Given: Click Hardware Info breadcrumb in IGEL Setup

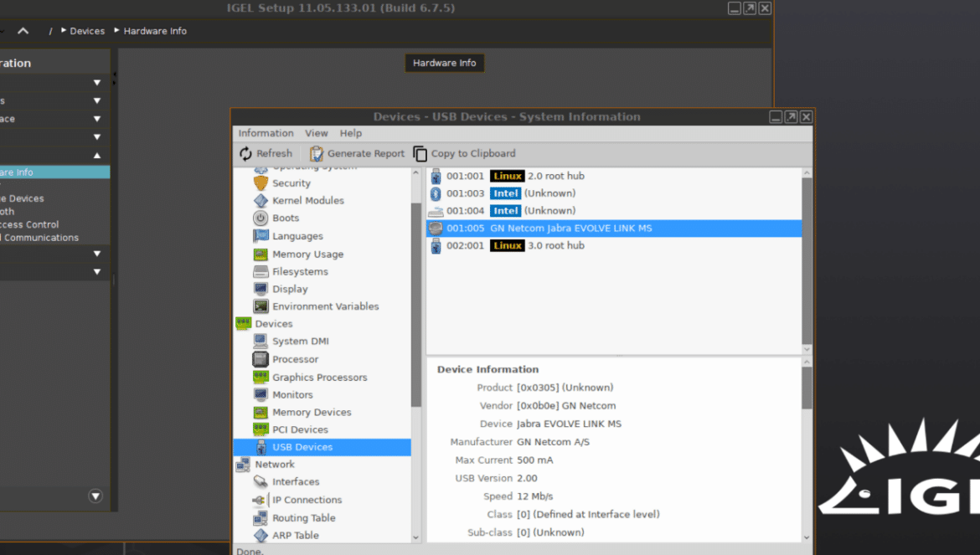Looking at the screenshot, I should 155,31.
